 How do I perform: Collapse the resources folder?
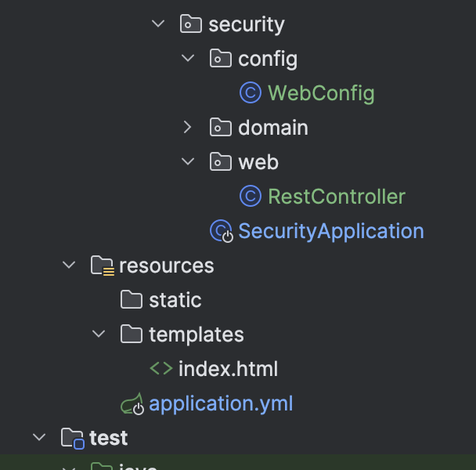click(69, 266)
